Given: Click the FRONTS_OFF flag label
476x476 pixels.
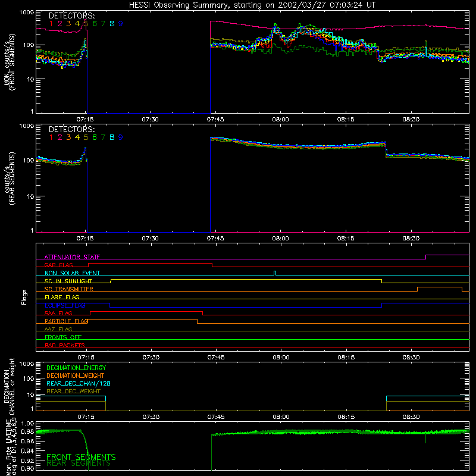Looking at the screenshot, I should [x=63, y=337].
